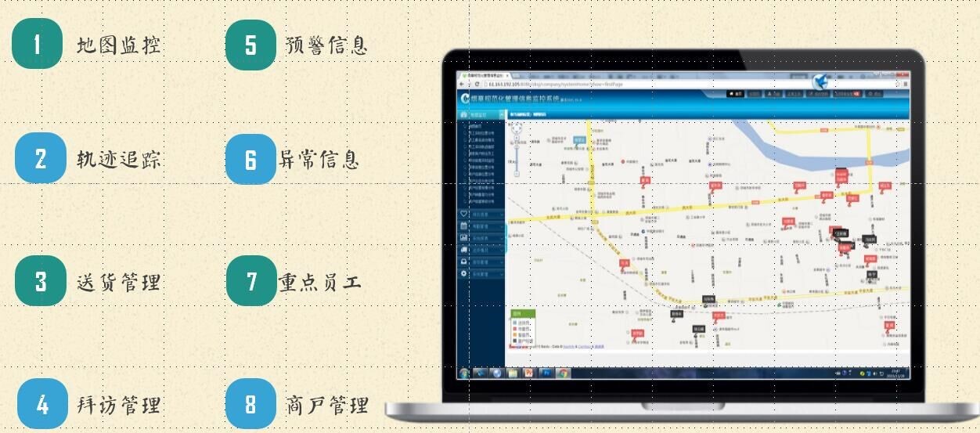The width and height of the screenshot is (980, 433).
Task: Expand the inbox tray icon sidebar menu
Action: click(x=464, y=262)
